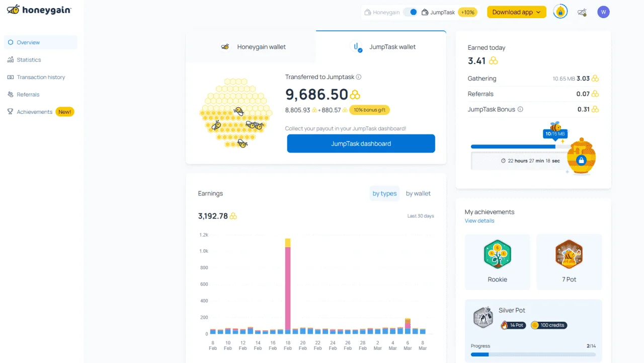Screen dimensions: 644x363
Task: Select the by wallet earnings view
Action: 418,193
